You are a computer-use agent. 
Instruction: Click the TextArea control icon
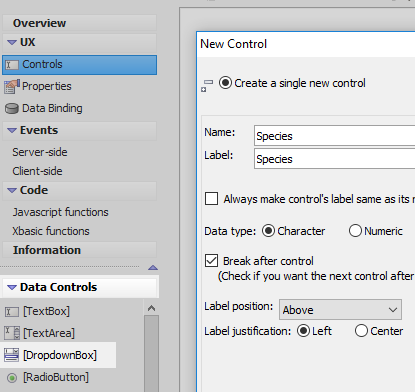tap(12, 333)
